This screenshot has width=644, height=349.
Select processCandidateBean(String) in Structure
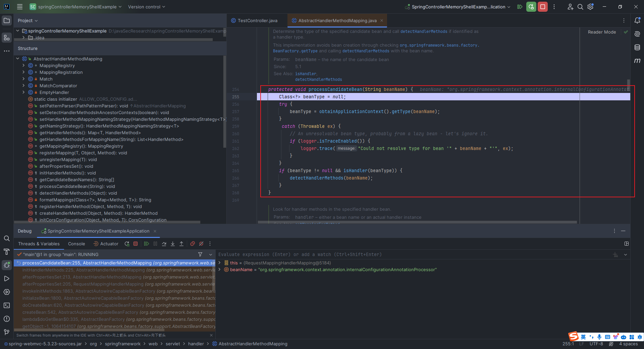(x=77, y=186)
